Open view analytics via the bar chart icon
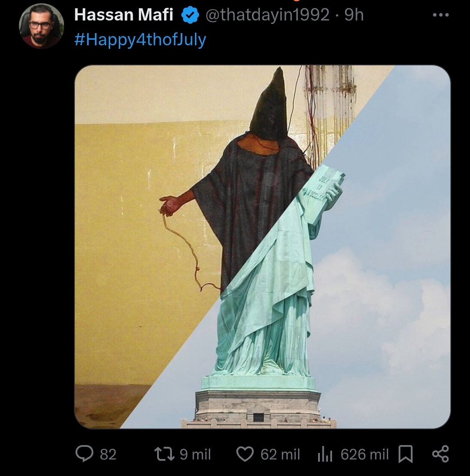This screenshot has height=476, width=470. click(325, 455)
